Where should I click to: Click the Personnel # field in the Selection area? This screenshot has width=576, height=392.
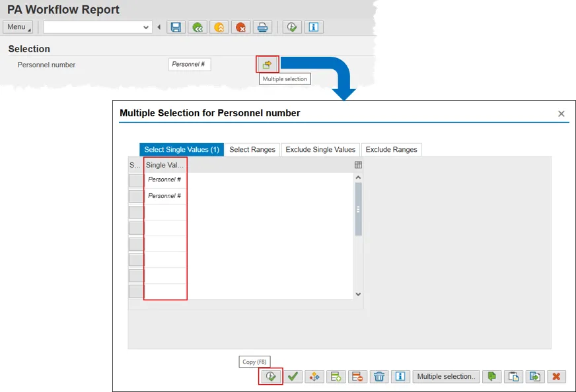(x=190, y=64)
